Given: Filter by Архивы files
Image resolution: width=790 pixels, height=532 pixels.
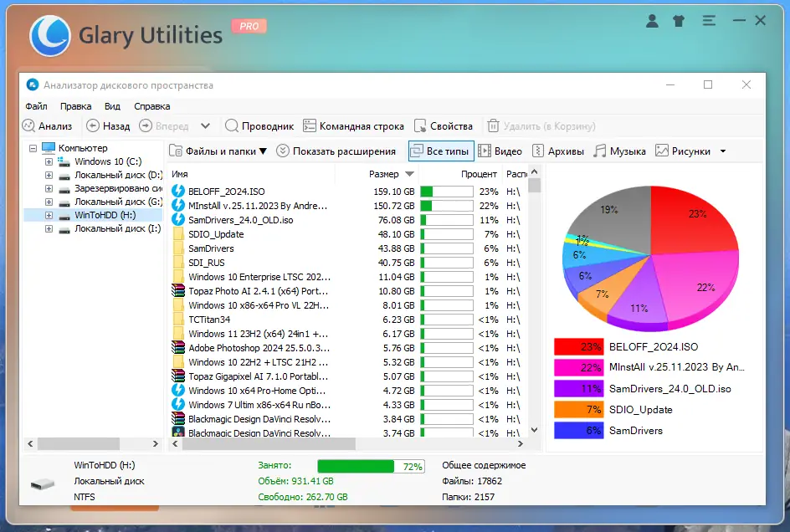Looking at the screenshot, I should (558, 151).
